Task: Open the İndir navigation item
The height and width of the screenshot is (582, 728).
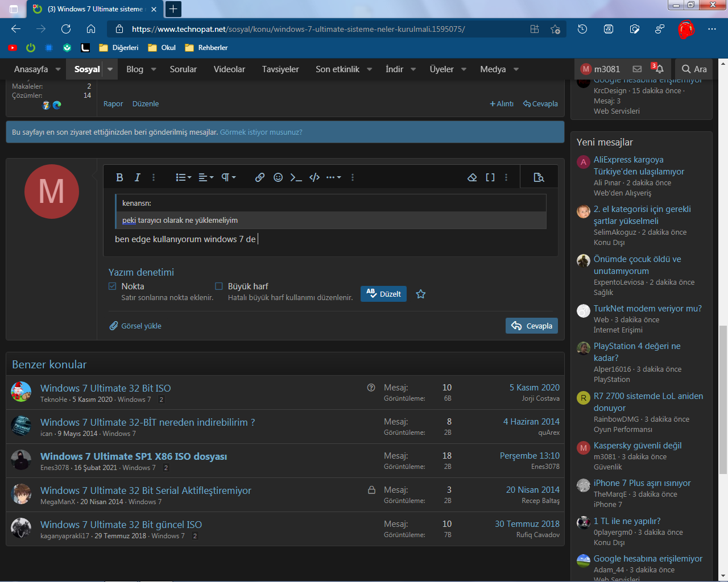Action: [x=394, y=69]
